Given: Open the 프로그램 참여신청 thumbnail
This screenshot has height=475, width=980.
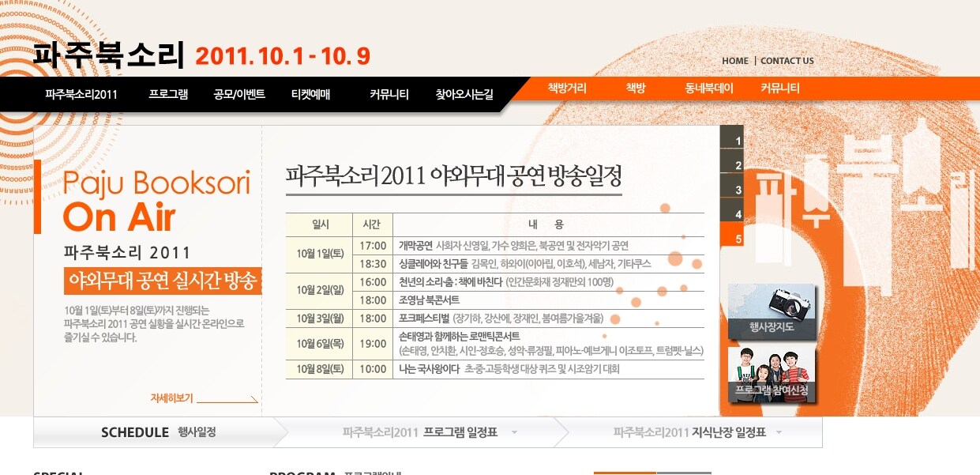Looking at the screenshot, I should coord(772,375).
